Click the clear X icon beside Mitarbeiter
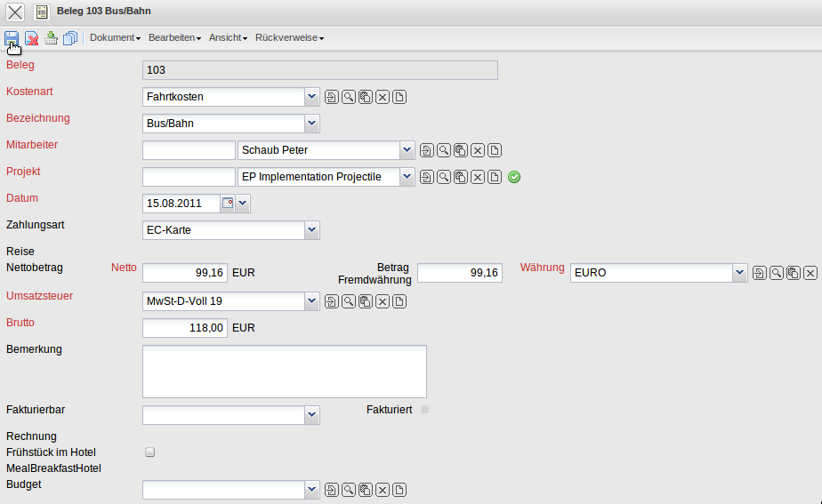 [478, 150]
